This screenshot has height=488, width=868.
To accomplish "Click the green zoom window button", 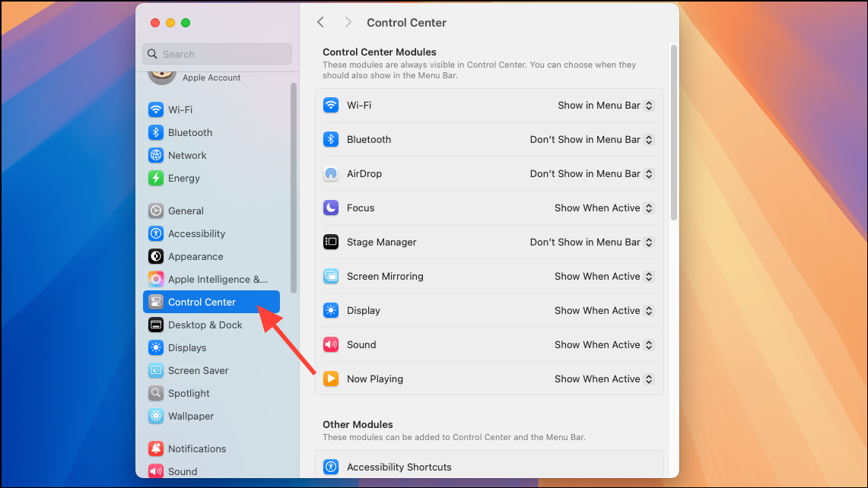I will pyautogui.click(x=186, y=23).
